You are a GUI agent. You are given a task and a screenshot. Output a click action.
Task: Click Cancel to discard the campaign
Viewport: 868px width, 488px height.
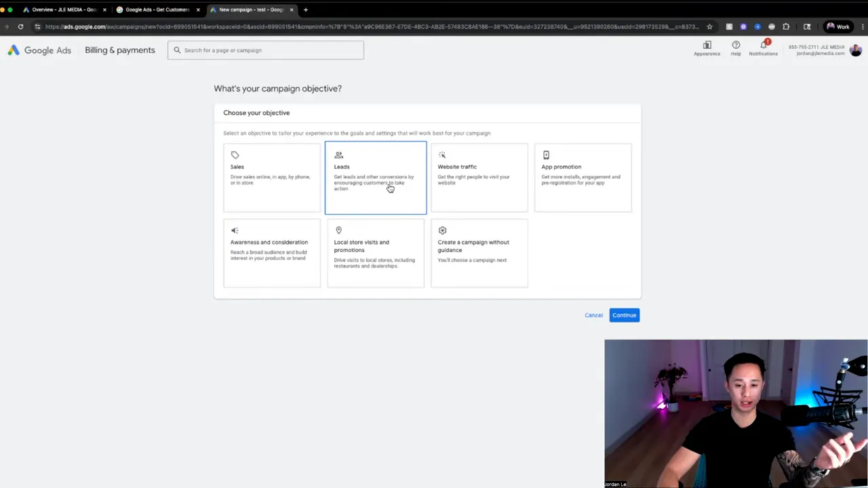click(593, 314)
